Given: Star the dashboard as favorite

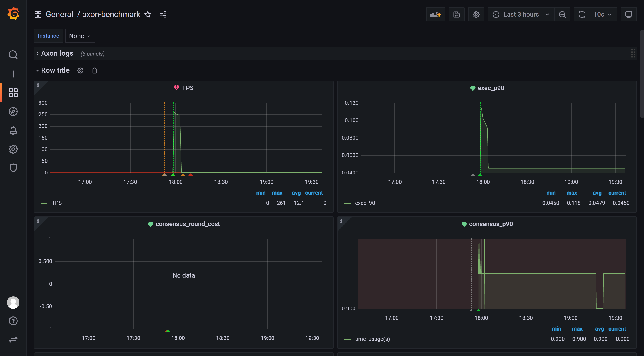Looking at the screenshot, I should point(148,15).
